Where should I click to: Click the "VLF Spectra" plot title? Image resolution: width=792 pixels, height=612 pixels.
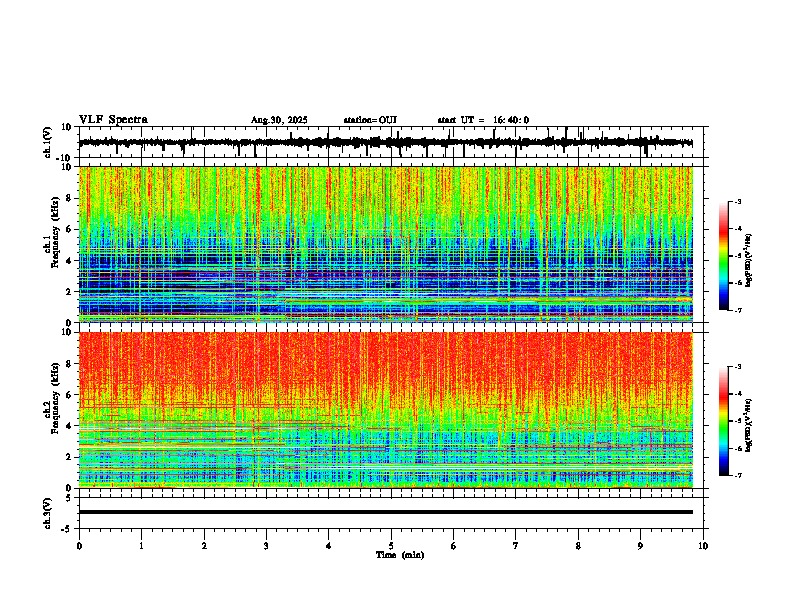pyautogui.click(x=113, y=120)
